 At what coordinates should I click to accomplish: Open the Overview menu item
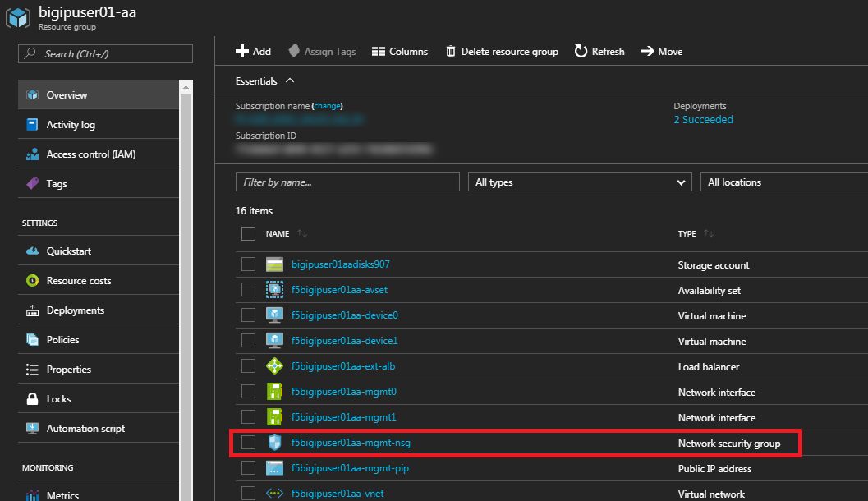click(99, 94)
